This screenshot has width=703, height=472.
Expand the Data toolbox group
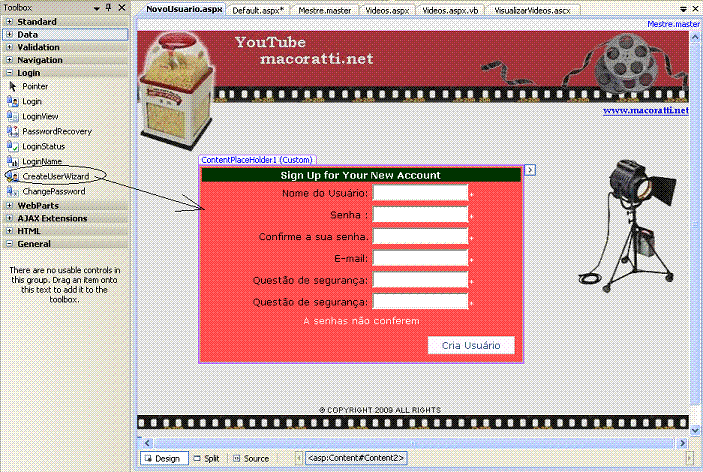click(9, 34)
